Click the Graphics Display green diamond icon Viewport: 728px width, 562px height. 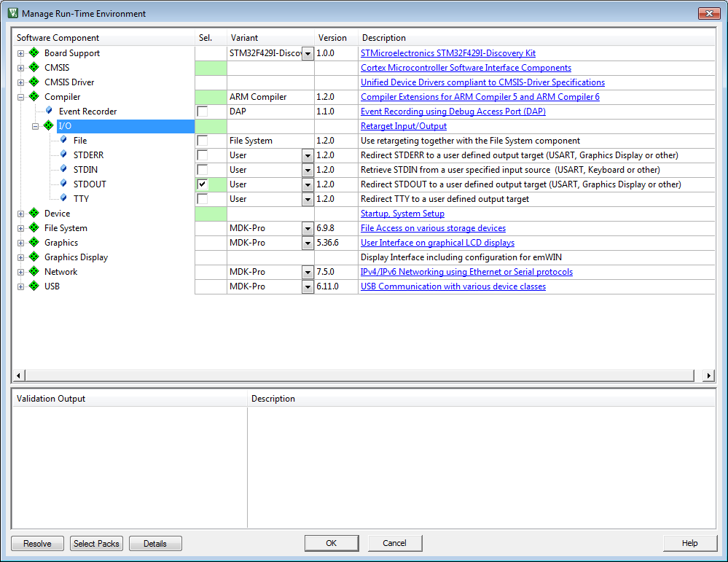tap(34, 257)
